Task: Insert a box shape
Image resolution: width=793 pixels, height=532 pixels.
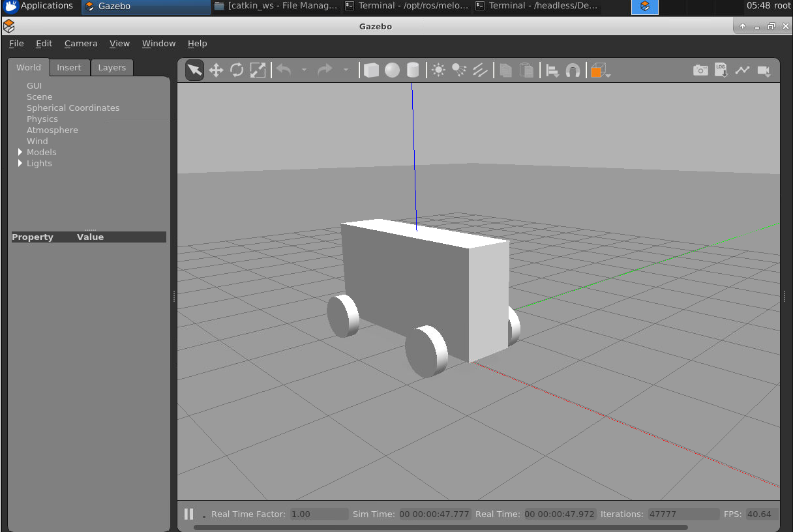Action: pos(371,70)
